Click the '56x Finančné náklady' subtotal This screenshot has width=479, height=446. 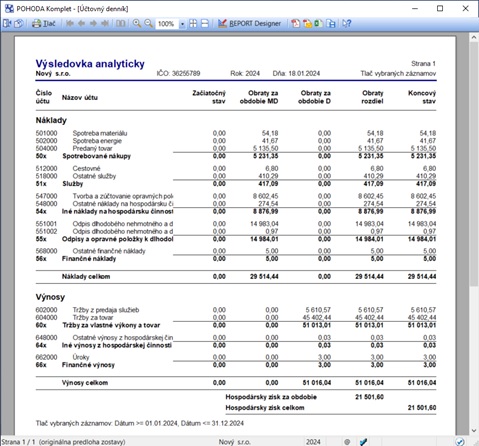pyautogui.click(x=76, y=259)
